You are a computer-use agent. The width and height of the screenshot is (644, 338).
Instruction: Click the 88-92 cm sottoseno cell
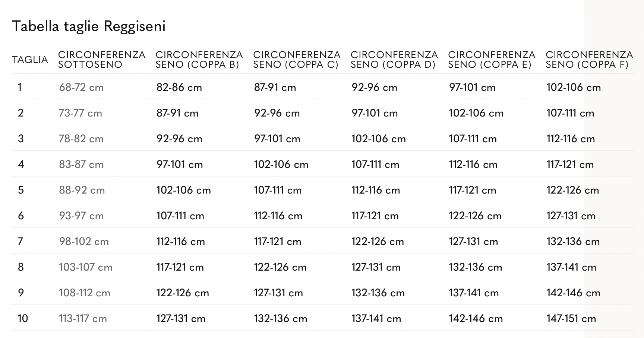coord(82,190)
